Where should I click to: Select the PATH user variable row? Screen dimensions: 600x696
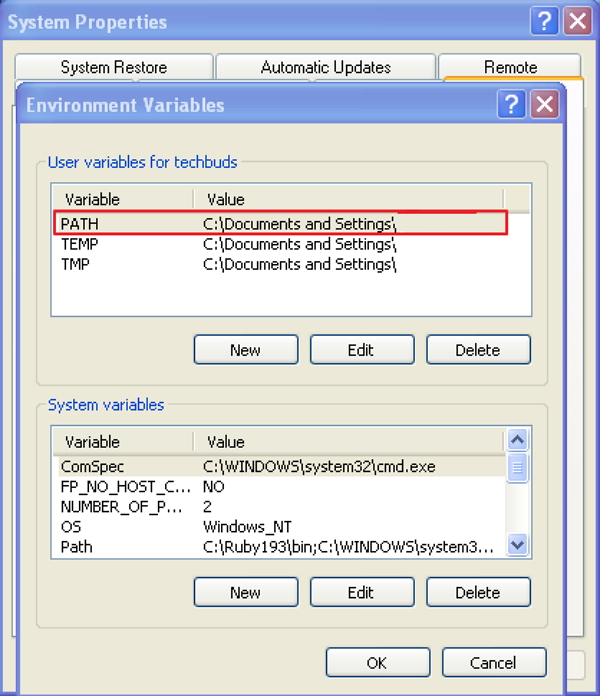coord(280,224)
